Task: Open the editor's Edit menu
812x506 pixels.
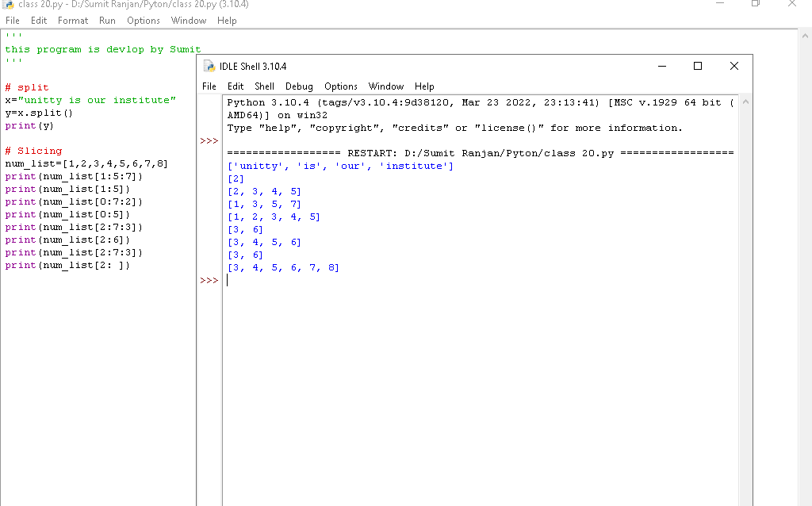Action: point(39,21)
